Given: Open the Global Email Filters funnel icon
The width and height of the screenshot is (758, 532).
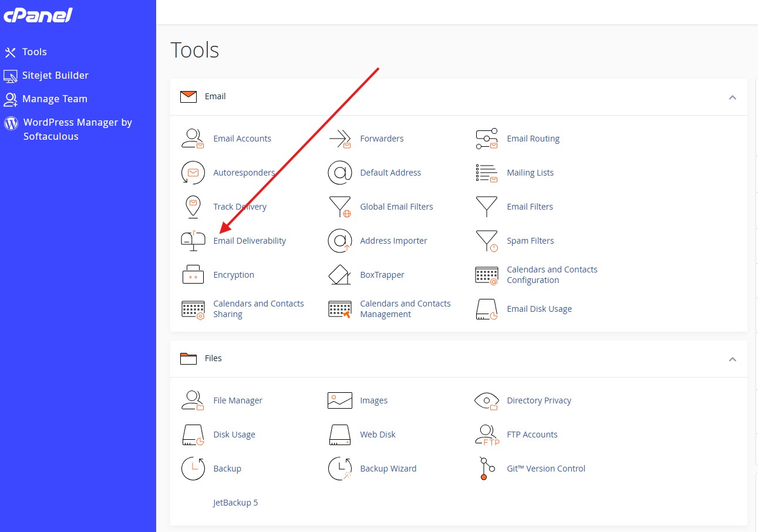Looking at the screenshot, I should (339, 207).
